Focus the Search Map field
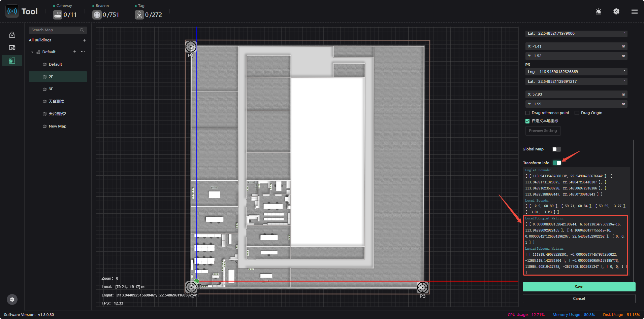The width and height of the screenshot is (644, 319). coord(58,30)
